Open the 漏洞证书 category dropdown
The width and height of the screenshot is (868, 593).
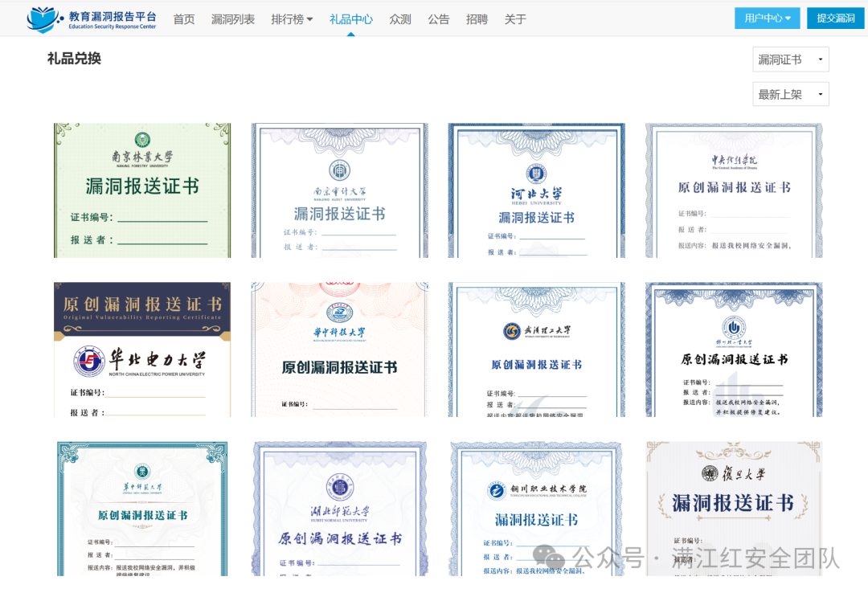tap(791, 59)
